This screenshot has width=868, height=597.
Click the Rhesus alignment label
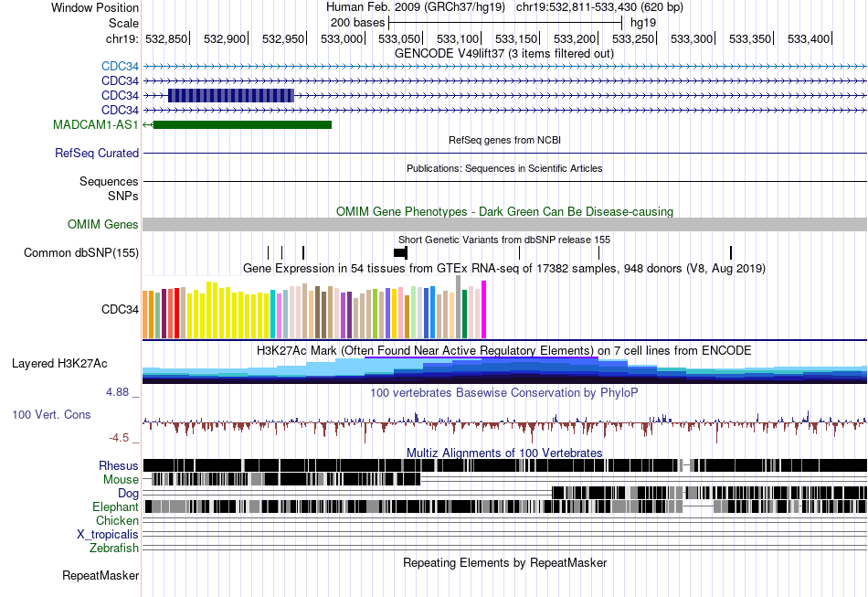119,465
